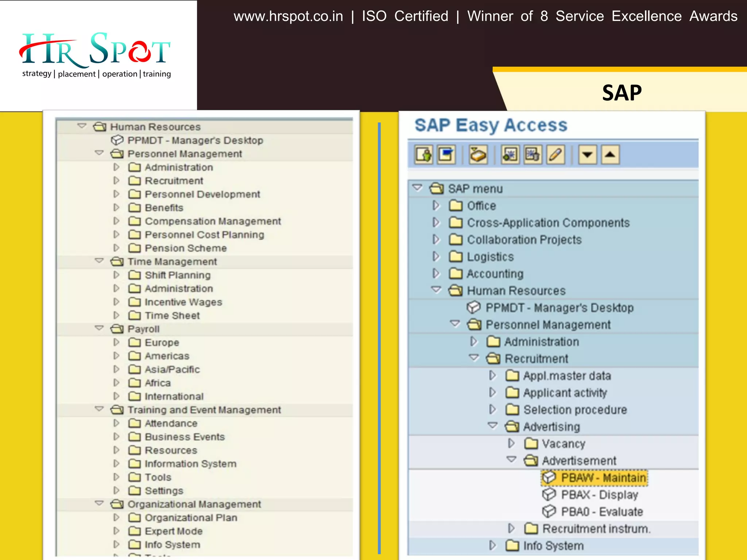Click the SAP Business Workplace icon
747x560 pixels.
point(478,155)
